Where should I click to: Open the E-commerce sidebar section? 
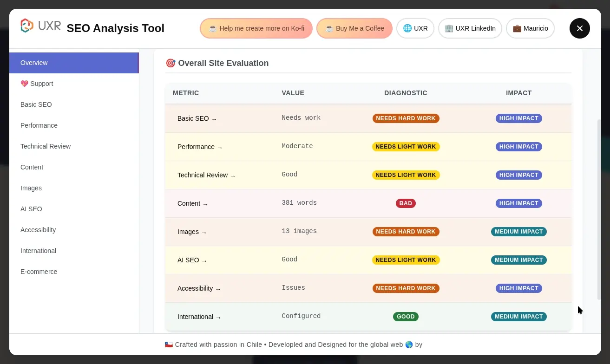pyautogui.click(x=39, y=272)
